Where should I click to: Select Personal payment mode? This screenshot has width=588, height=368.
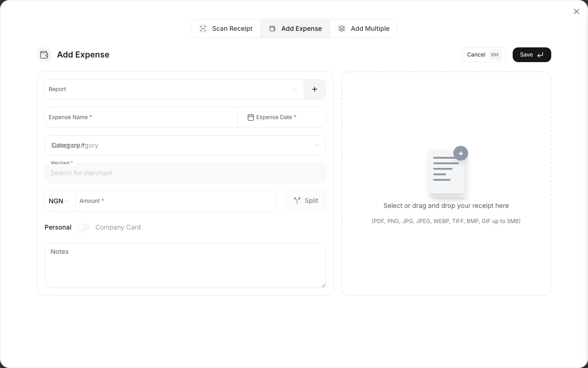point(58,227)
